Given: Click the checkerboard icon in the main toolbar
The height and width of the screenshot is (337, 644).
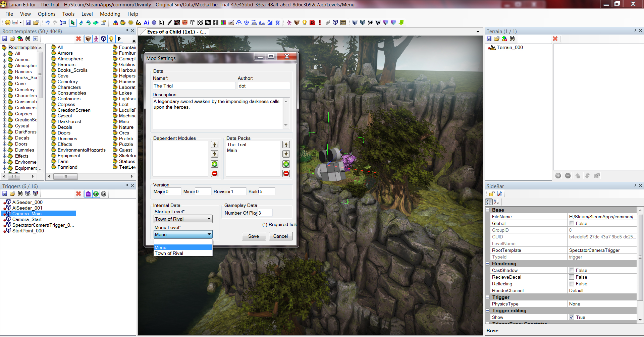Looking at the screenshot, I should (200, 22).
